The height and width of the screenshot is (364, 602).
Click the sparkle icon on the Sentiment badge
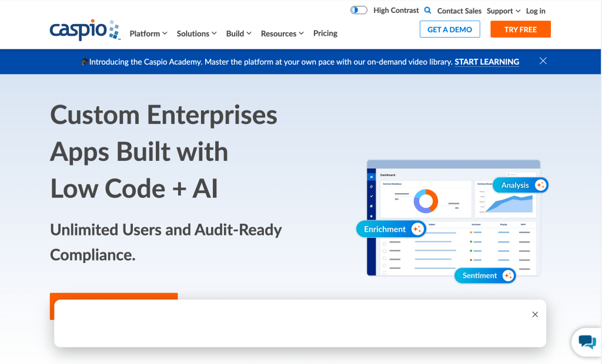pos(508,275)
